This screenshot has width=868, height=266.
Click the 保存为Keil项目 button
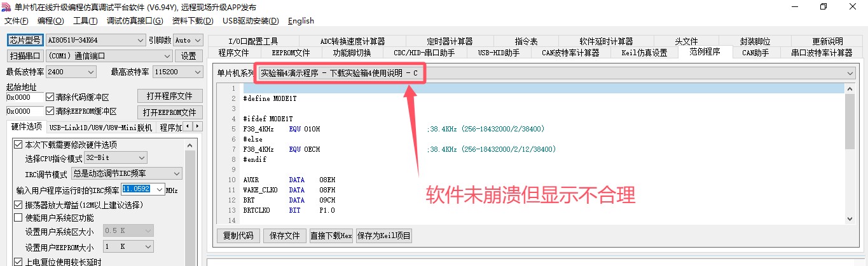click(x=384, y=236)
